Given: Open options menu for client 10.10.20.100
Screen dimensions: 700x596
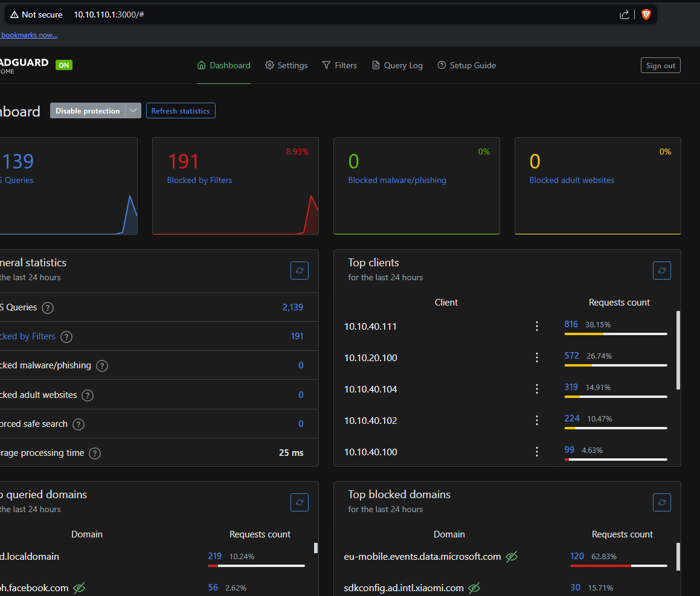Looking at the screenshot, I should pos(537,357).
